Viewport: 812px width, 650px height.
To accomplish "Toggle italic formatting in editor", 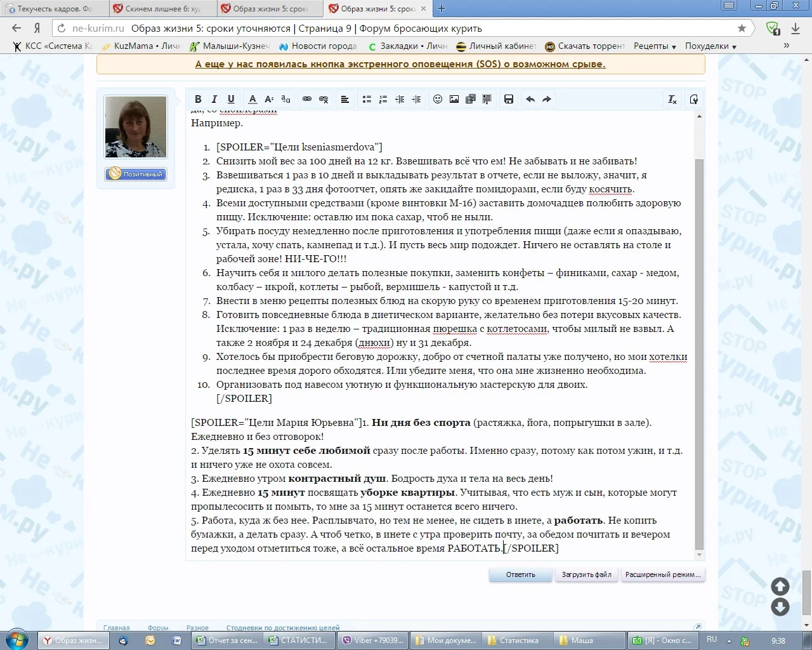I will click(x=214, y=99).
